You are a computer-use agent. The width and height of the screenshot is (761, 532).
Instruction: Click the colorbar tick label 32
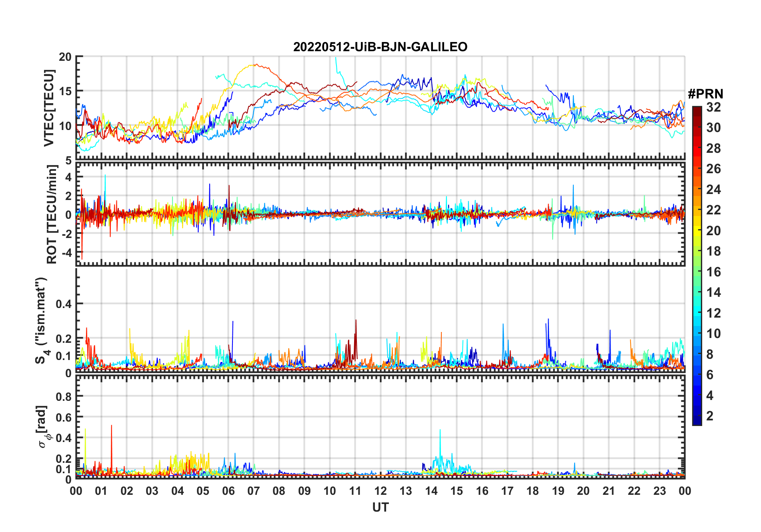713,107
